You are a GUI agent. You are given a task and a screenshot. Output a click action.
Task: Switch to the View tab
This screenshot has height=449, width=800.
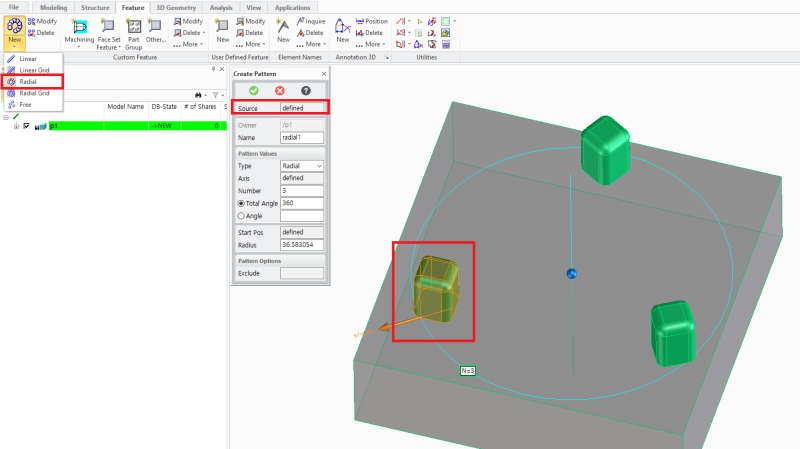(x=254, y=8)
